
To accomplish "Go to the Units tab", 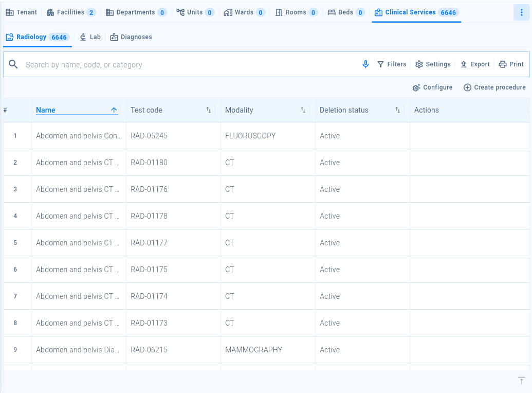I will 195,12.
